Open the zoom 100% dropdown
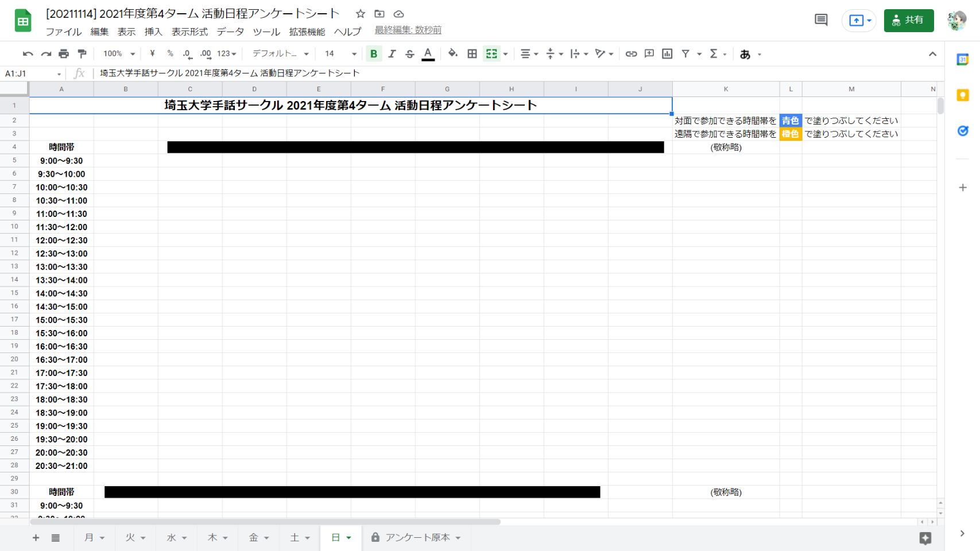The height and width of the screenshot is (551, 980). [119, 54]
